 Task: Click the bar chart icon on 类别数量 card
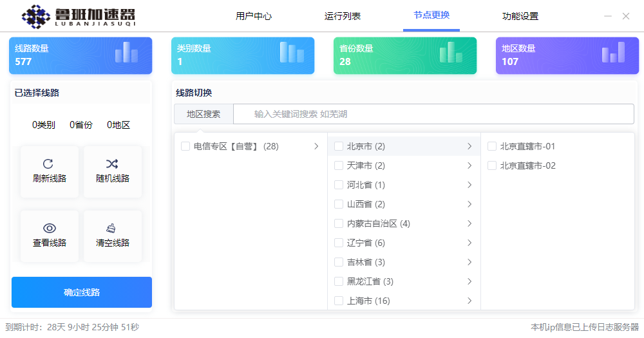click(292, 53)
